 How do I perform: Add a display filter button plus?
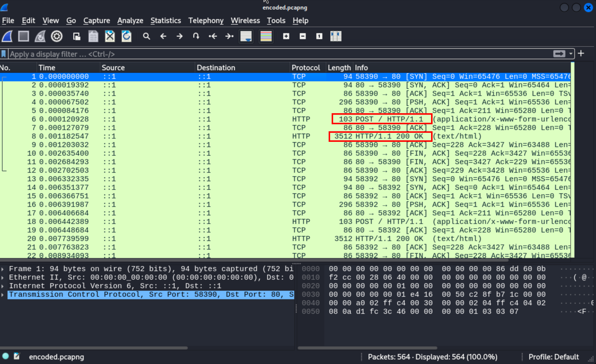click(x=581, y=53)
